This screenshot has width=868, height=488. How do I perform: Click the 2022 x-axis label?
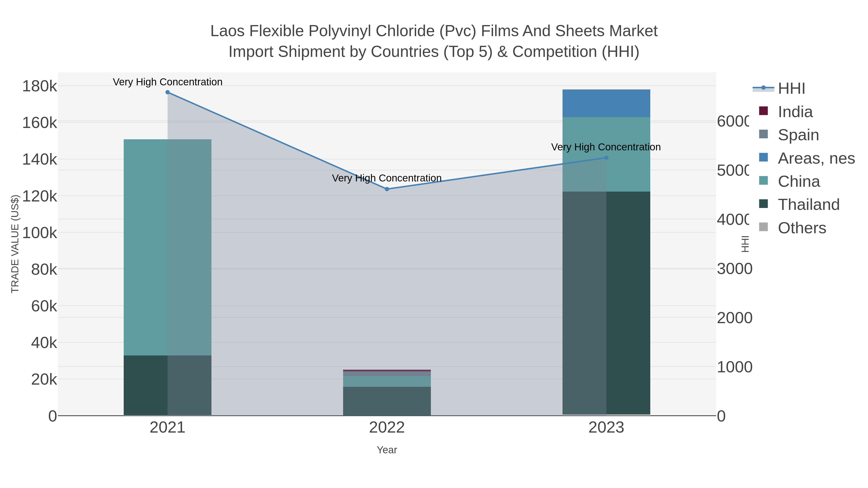387,428
